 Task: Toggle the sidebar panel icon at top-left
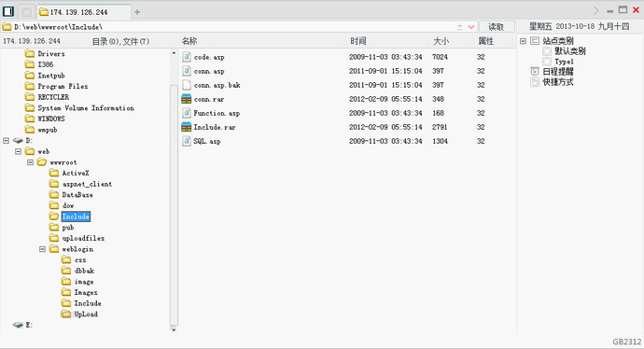point(8,11)
